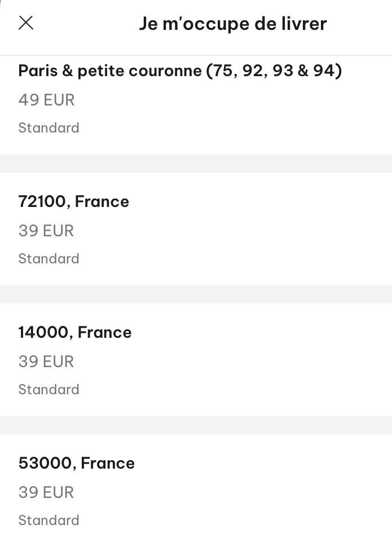Screen dimensions: 392x547
Task: Click the 39 EUR price under 53000
Action: (46, 492)
